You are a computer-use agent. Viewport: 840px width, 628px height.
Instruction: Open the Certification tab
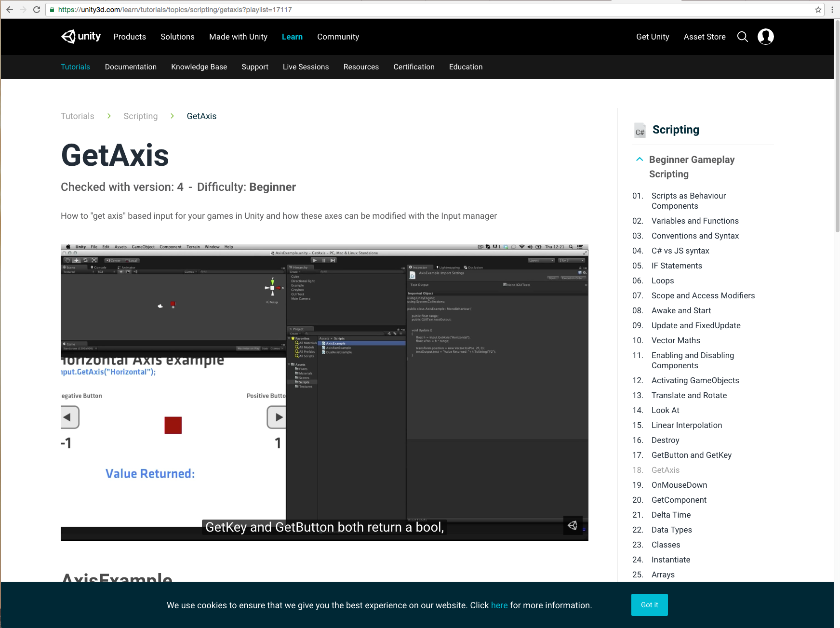(414, 67)
